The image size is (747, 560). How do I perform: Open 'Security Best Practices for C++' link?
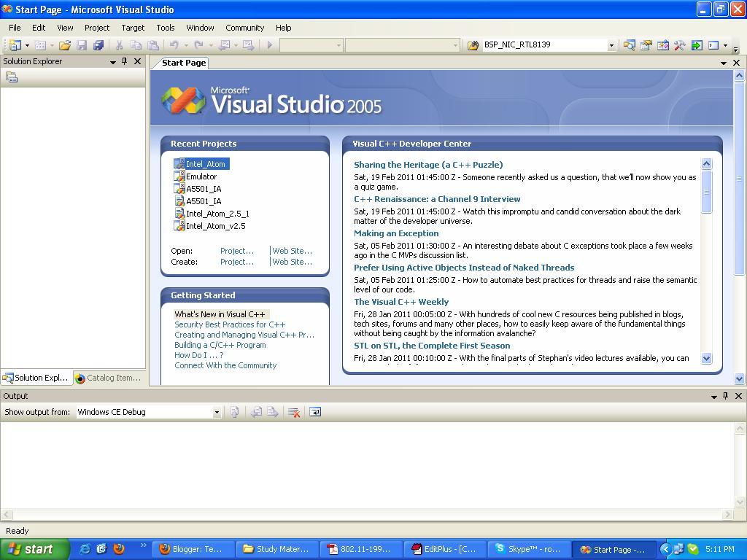coord(230,324)
